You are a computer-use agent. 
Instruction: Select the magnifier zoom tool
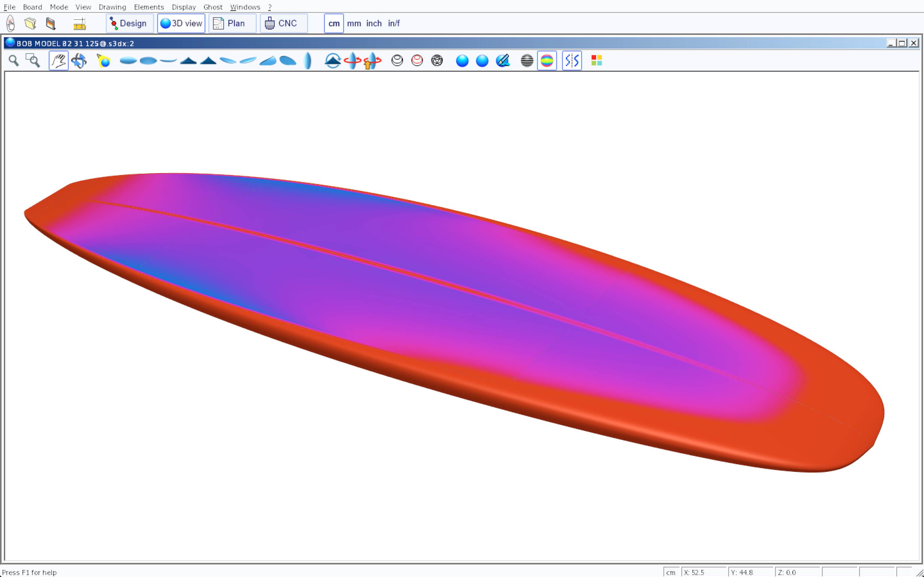(14, 61)
